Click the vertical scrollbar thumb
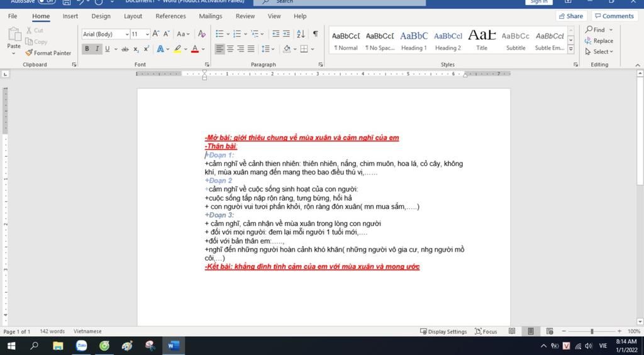This screenshot has height=355, width=644. pyautogui.click(x=640, y=132)
